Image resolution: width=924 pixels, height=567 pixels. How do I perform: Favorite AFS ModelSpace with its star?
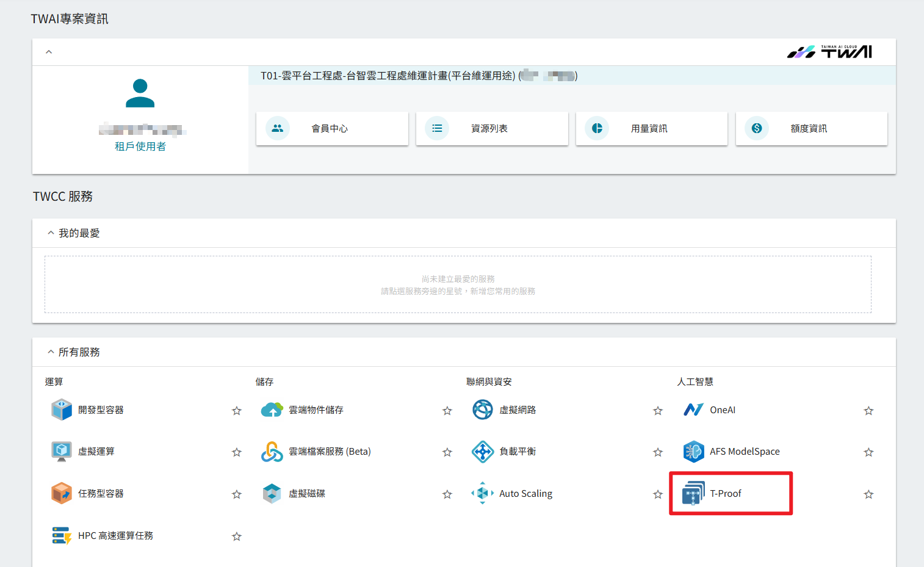[868, 452]
